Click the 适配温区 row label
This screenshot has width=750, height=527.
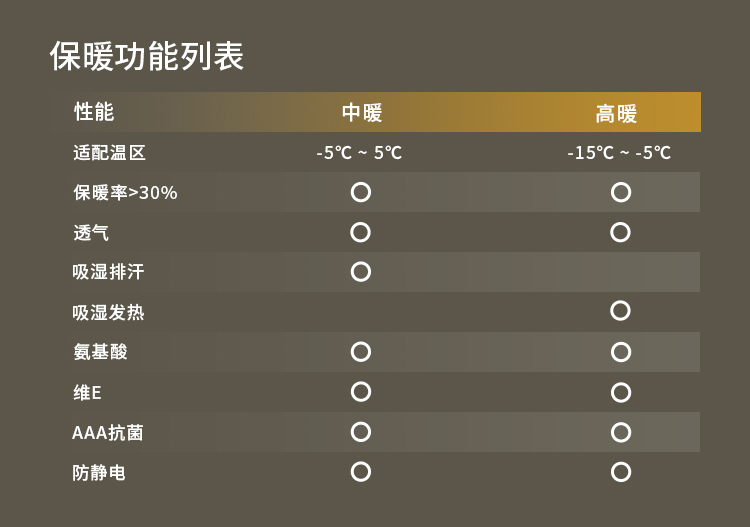click(110, 153)
